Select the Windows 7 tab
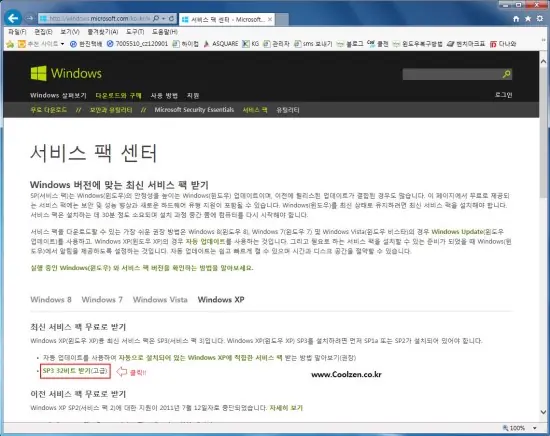 (x=102, y=300)
